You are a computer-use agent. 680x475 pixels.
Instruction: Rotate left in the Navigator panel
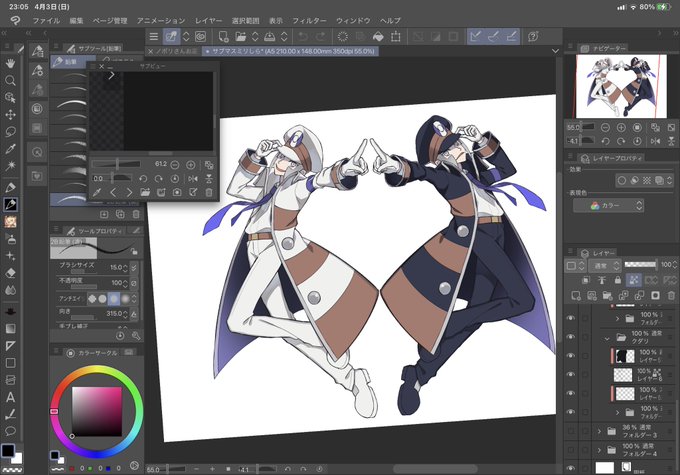[x=605, y=141]
